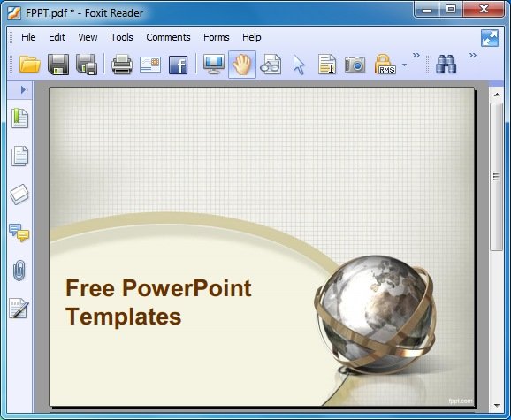
Task: Open the Bookmarks panel in sidebar
Action: [19, 118]
